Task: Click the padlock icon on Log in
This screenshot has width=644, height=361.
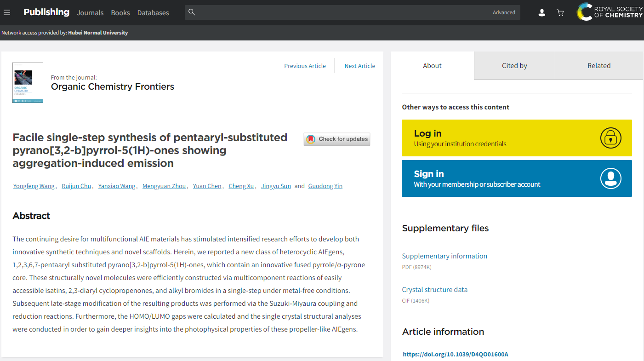Action: (x=610, y=138)
